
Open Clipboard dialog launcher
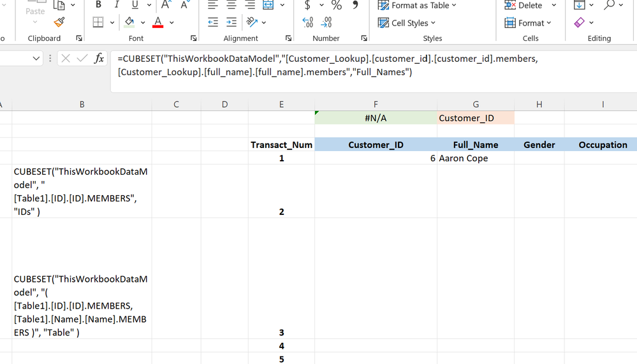(x=79, y=38)
